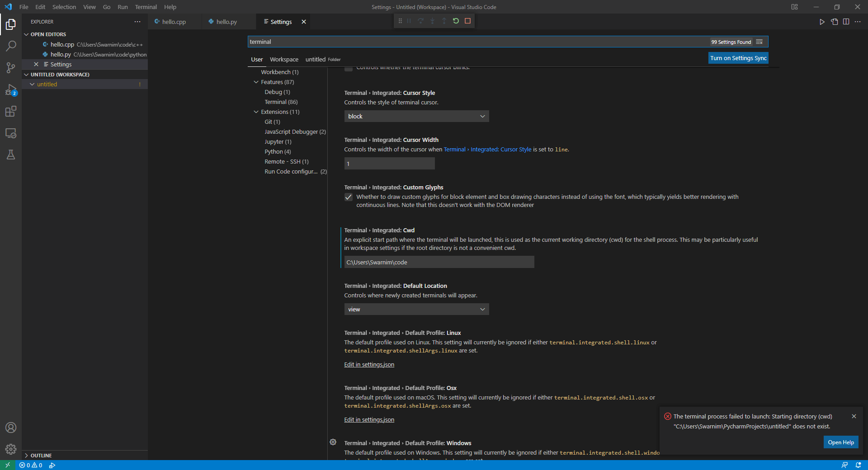The image size is (868, 470).
Task: Select Workbench (1) in the settings tree
Action: 280,72
